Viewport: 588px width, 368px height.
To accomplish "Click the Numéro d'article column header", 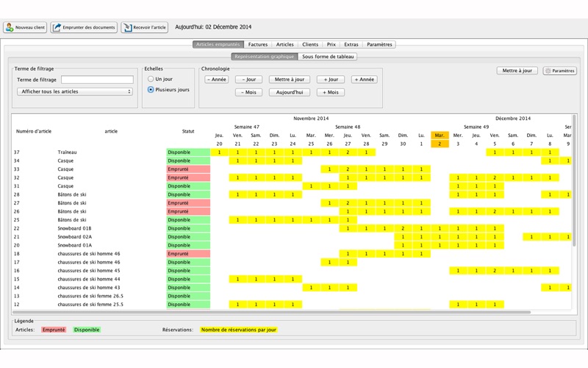I will click(x=34, y=131).
